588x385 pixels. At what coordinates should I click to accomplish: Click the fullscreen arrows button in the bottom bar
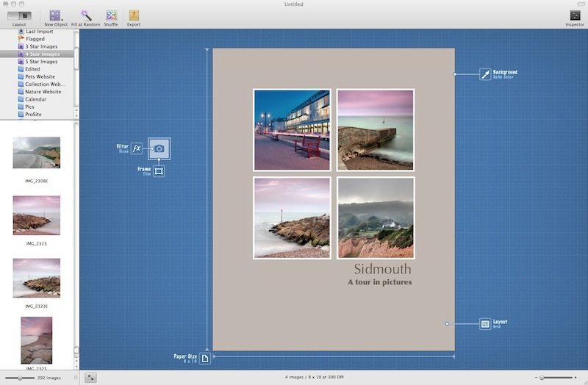(x=90, y=378)
